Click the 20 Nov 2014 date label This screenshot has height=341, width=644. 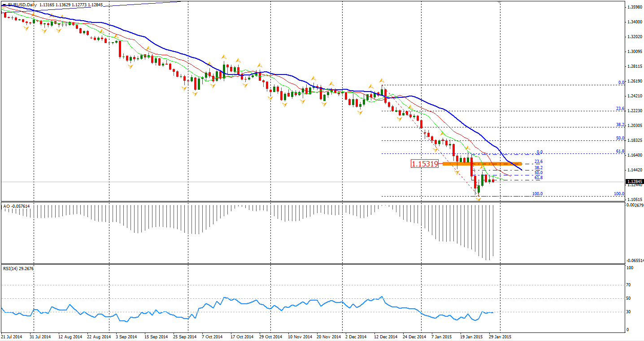328,336
